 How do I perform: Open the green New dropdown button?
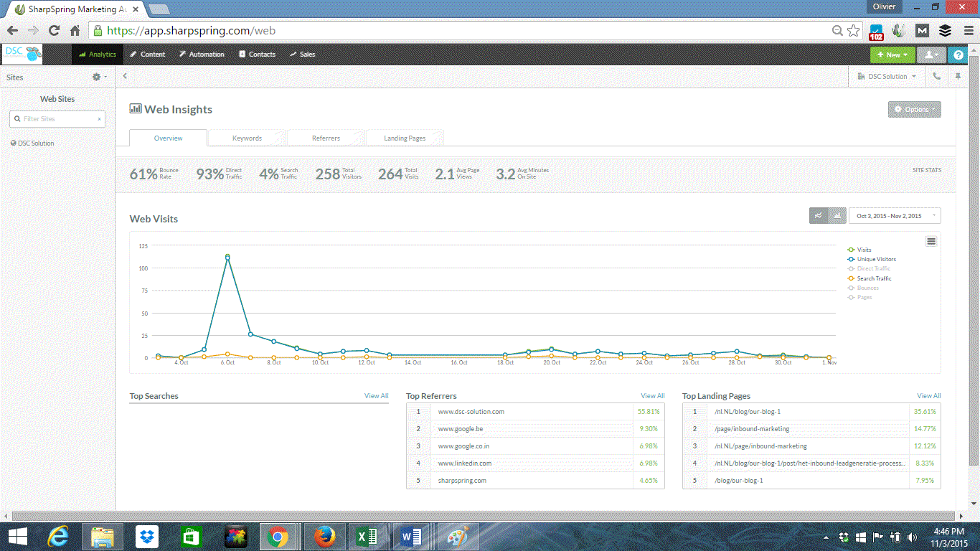(x=892, y=55)
